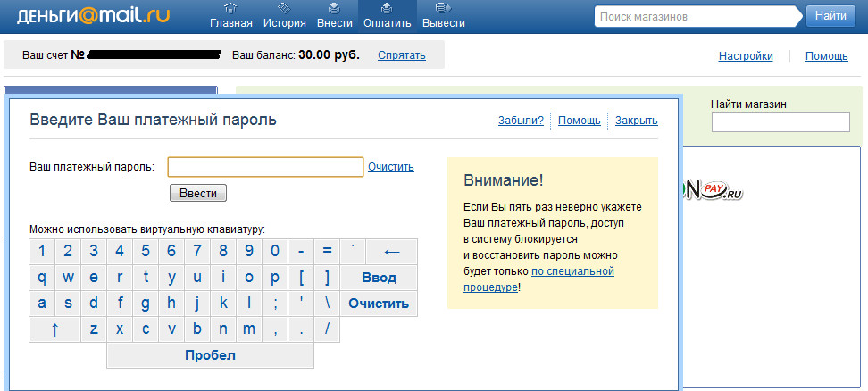The height and width of the screenshot is (391, 868).
Task: Click the Главная home icon in navigation
Action: click(x=230, y=9)
